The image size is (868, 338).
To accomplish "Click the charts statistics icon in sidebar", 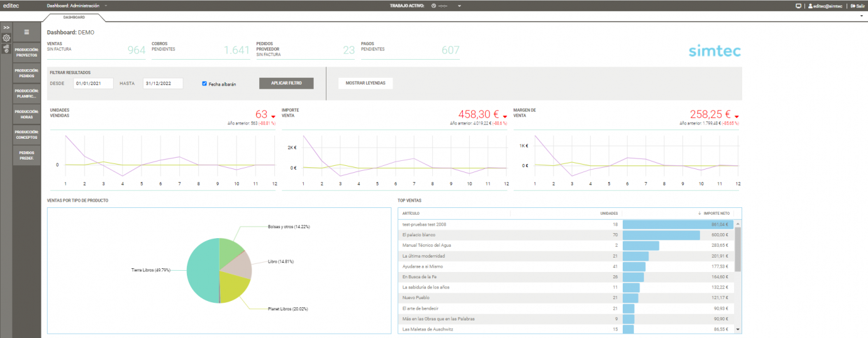I will tap(6, 48).
